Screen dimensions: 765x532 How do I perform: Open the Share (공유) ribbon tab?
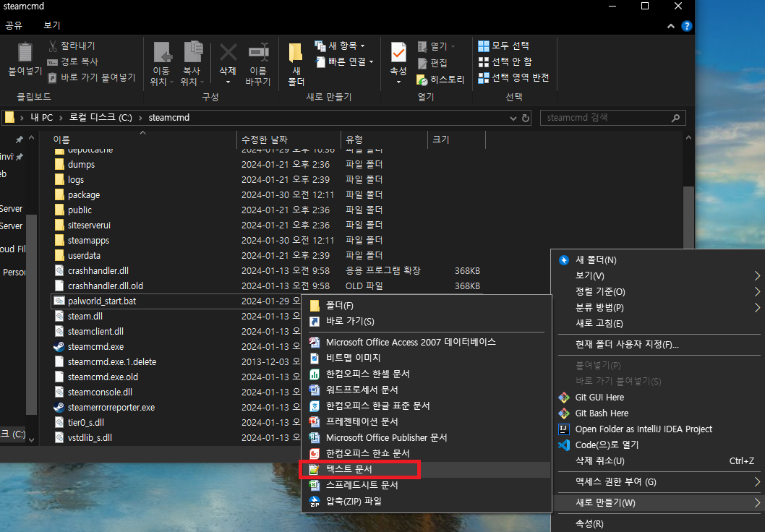(x=14, y=25)
